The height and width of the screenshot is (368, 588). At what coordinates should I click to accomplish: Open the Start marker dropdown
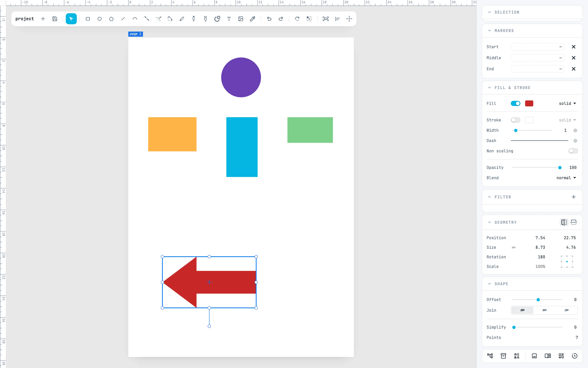537,47
